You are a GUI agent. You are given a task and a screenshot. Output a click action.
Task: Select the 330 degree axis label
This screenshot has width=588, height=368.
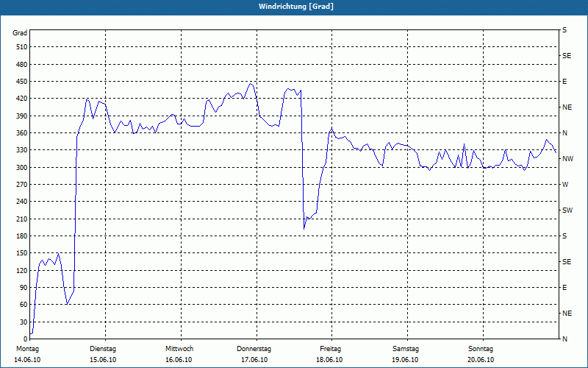pyautogui.click(x=22, y=150)
